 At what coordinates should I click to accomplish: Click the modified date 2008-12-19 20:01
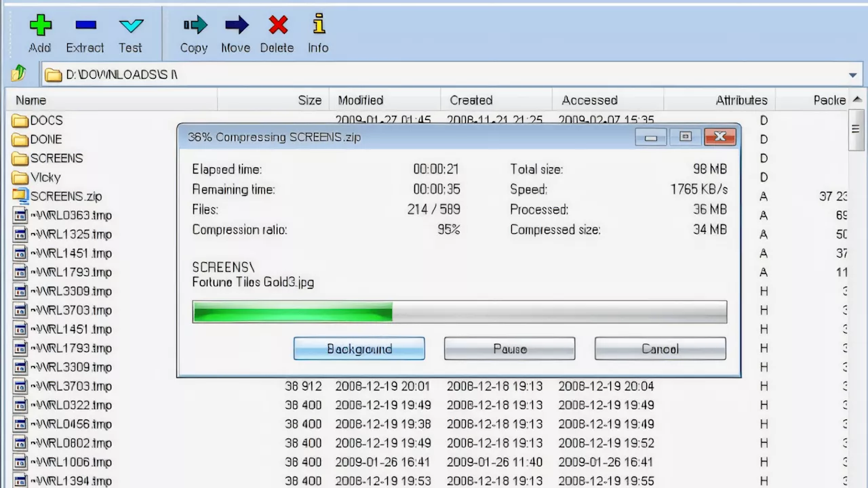[382, 386]
